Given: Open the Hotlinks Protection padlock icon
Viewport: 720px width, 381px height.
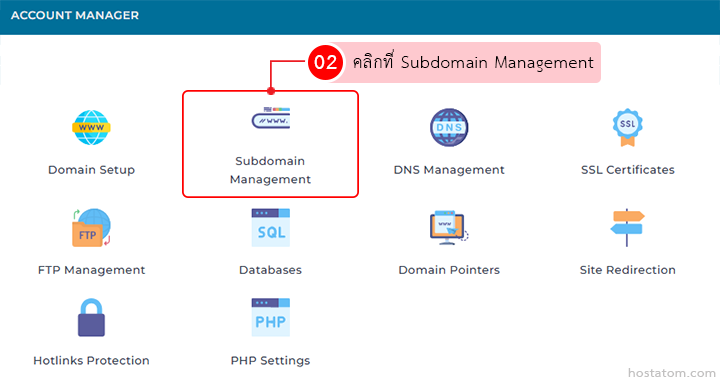Looking at the screenshot, I should [x=91, y=318].
